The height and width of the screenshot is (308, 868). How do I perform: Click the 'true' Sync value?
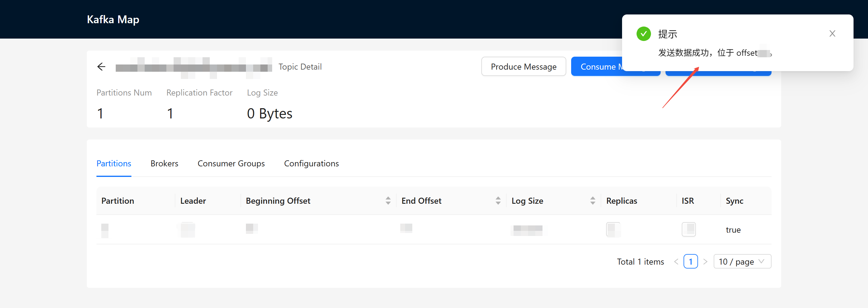click(x=733, y=230)
